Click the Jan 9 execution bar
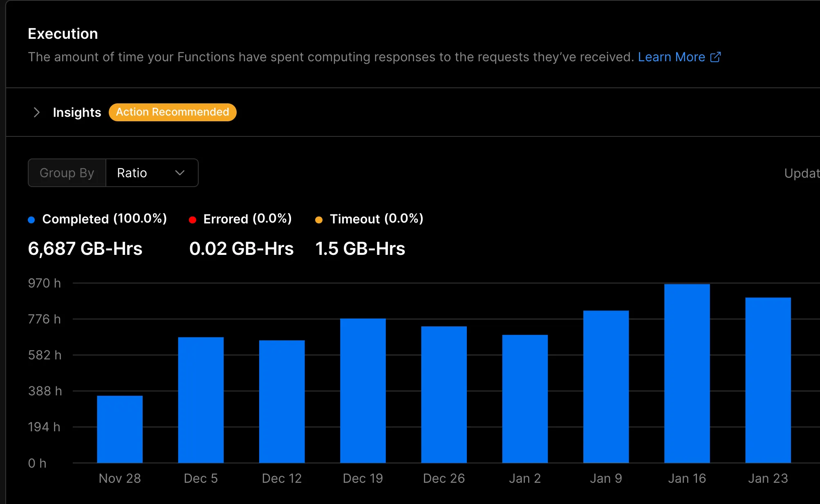This screenshot has width=820, height=504. point(606,386)
